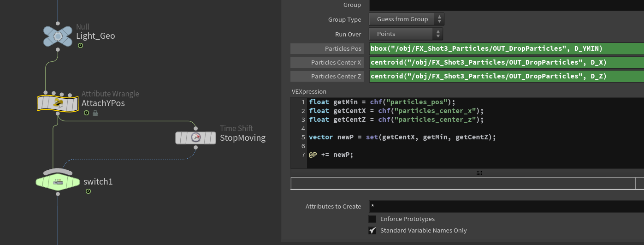
Task: Select the Light_Geo Null node icon
Action: pos(58,36)
